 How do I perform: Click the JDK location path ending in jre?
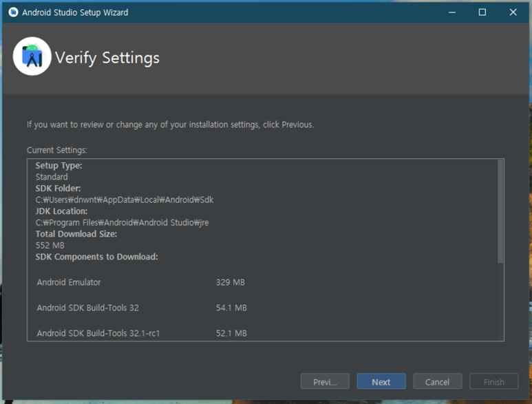(x=122, y=222)
